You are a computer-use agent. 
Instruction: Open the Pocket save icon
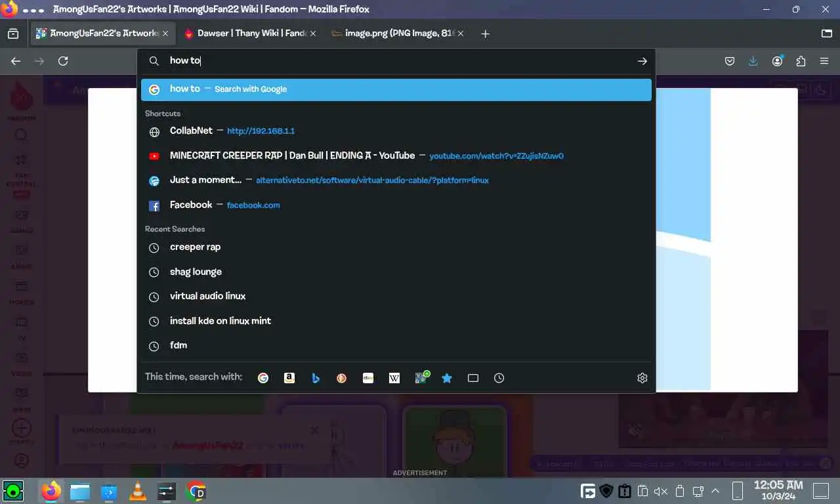730,61
